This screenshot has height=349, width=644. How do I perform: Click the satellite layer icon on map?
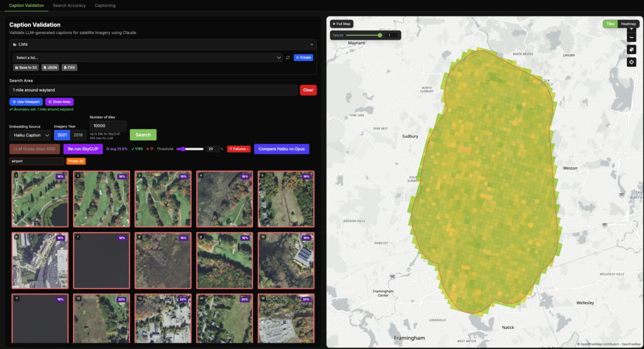pyautogui.click(x=631, y=49)
